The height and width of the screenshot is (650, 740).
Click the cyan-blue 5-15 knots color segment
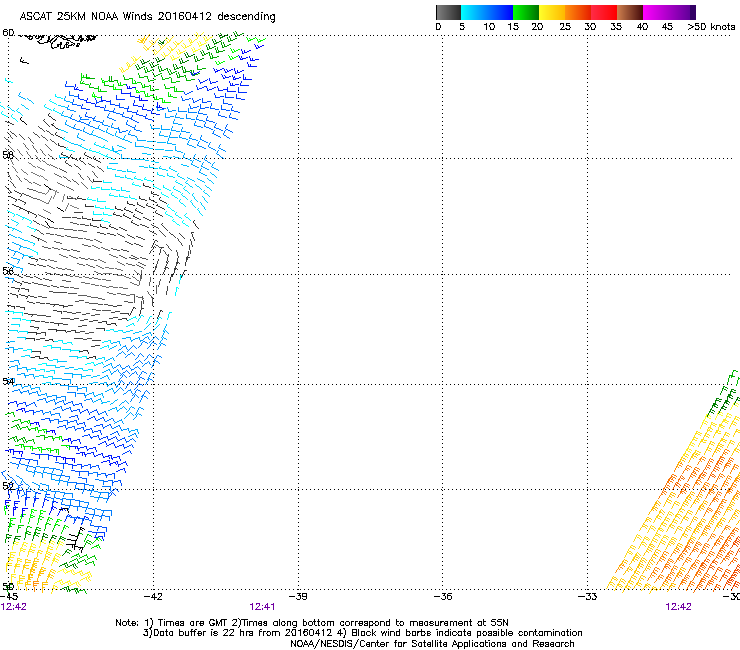tap(487, 12)
